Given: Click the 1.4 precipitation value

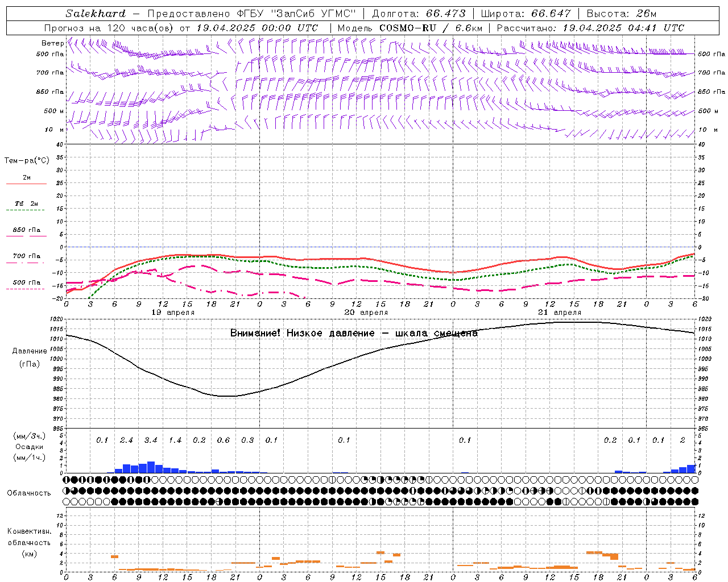Looking at the screenshot, I should (x=175, y=440).
